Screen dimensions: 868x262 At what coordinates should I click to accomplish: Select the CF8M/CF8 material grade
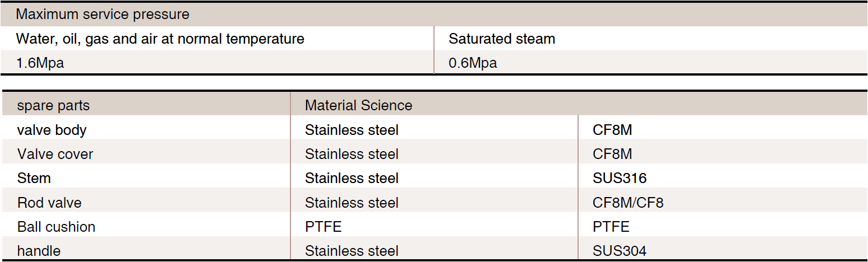(628, 202)
